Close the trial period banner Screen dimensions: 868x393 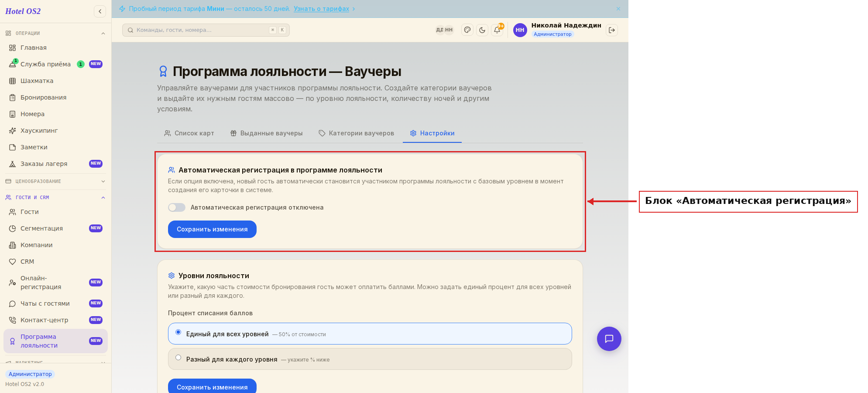point(618,9)
